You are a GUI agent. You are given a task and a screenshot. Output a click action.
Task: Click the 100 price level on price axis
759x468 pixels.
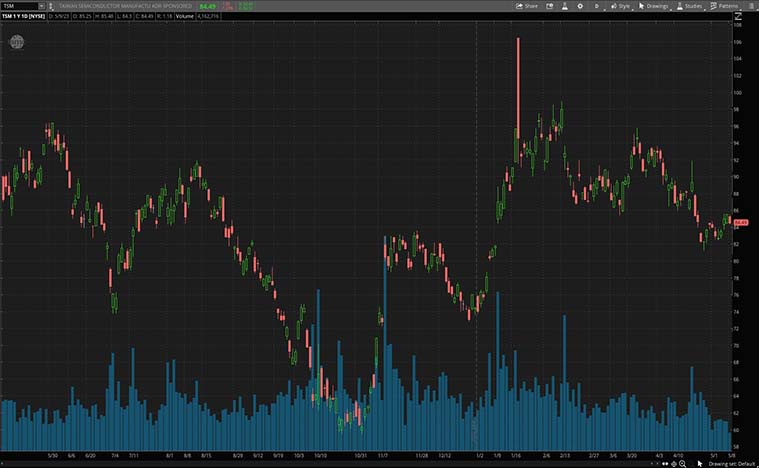pos(737,93)
